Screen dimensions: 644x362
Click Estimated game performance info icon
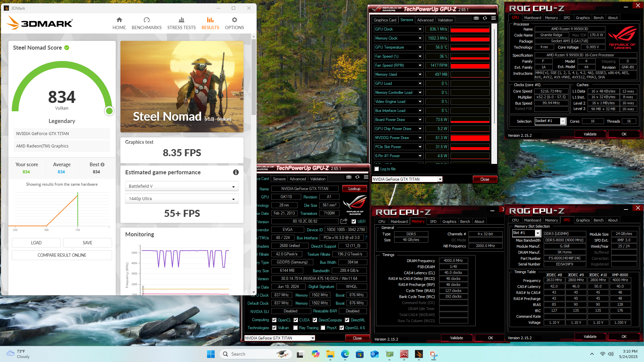pos(236,172)
